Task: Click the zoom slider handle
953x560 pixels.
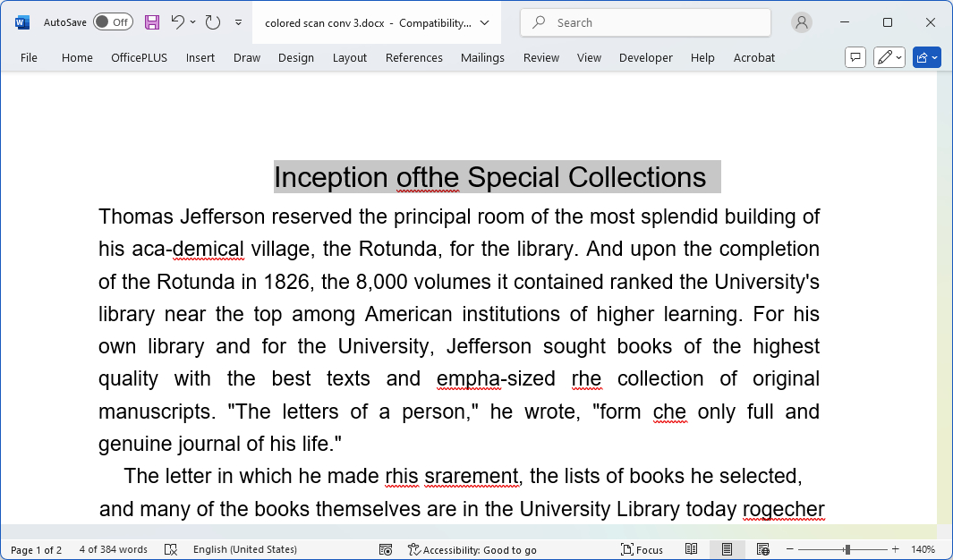Action: point(847,549)
